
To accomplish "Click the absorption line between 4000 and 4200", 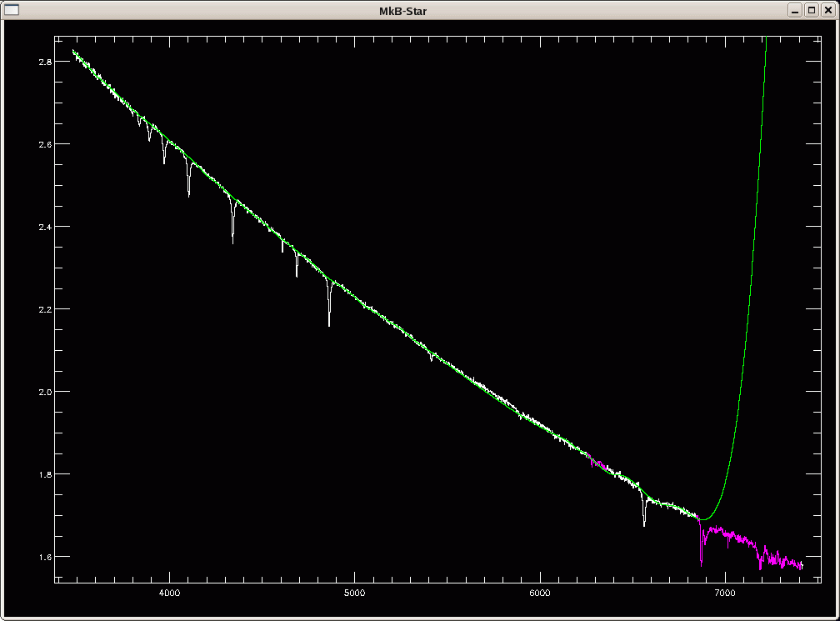I will pyautogui.click(x=189, y=188).
